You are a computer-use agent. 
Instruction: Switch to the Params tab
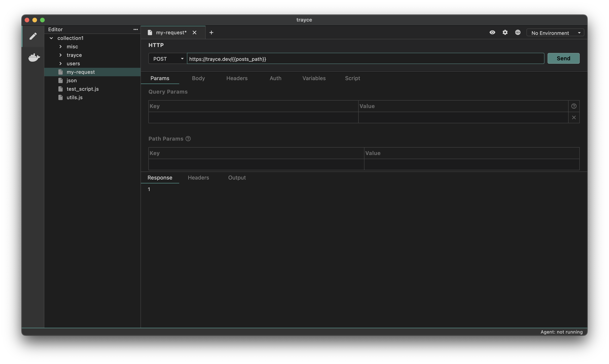160,78
